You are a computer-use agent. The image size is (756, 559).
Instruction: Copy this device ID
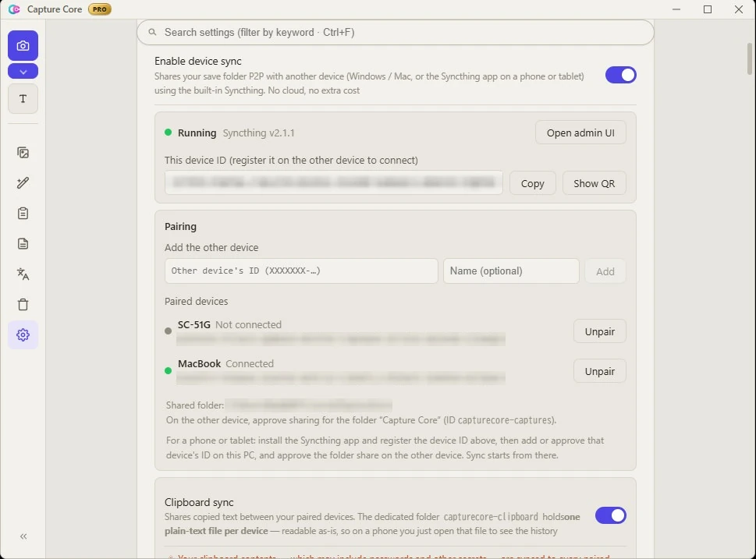pyautogui.click(x=532, y=183)
